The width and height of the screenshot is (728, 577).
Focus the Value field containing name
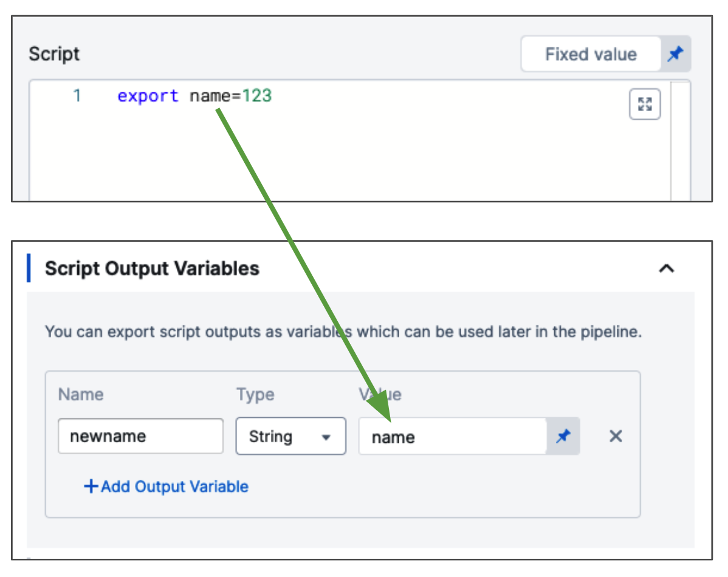pos(452,436)
